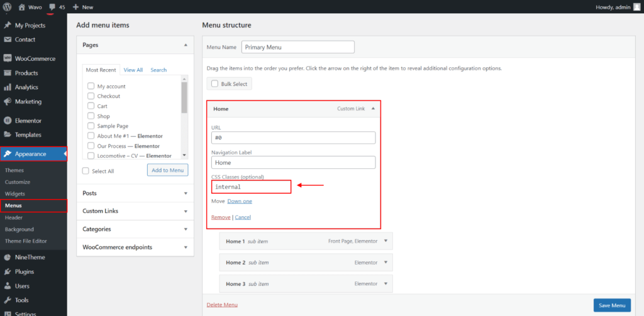
Task: Click the WordPress logo icon
Action: pos(8,6)
